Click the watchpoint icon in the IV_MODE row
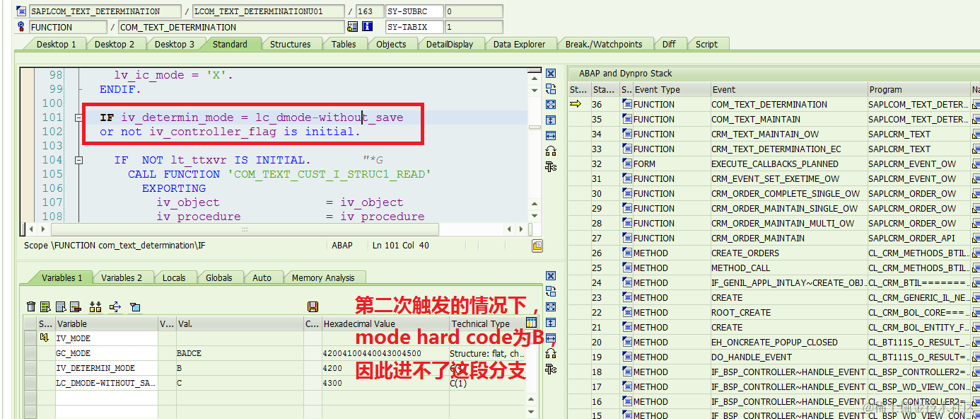980x419 pixels. 45,338
